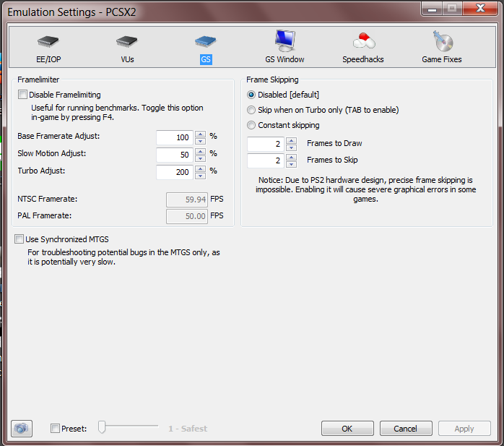The height and width of the screenshot is (446, 504).
Task: Open the EE/IOP settings page icon
Action: pyautogui.click(x=48, y=41)
